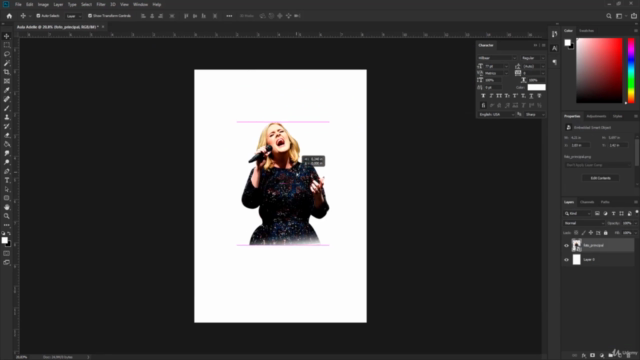The width and height of the screenshot is (640, 360).
Task: Click the foreground color swatch in Color panel
Action: (567, 42)
